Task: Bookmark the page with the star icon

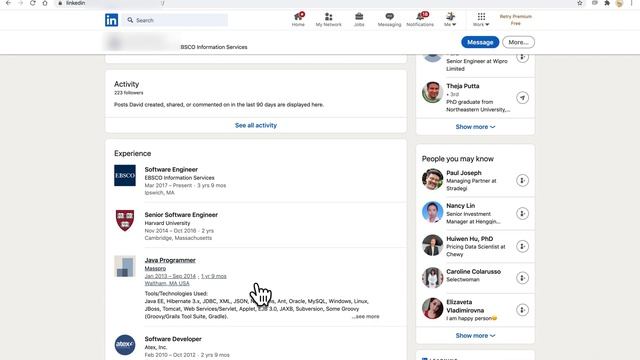Action: 580,3
